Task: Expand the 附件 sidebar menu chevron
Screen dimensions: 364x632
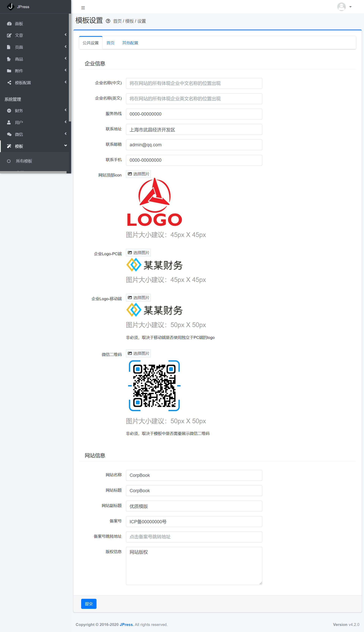Action: (x=65, y=70)
